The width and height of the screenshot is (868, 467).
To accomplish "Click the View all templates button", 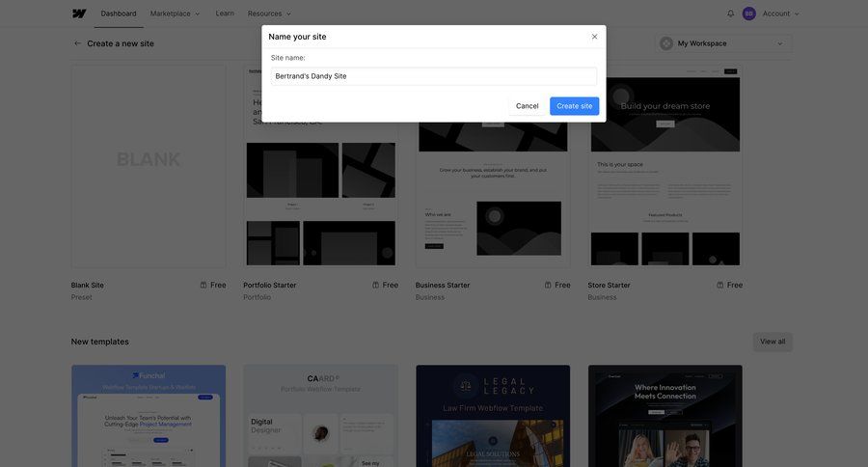I will coord(772,342).
